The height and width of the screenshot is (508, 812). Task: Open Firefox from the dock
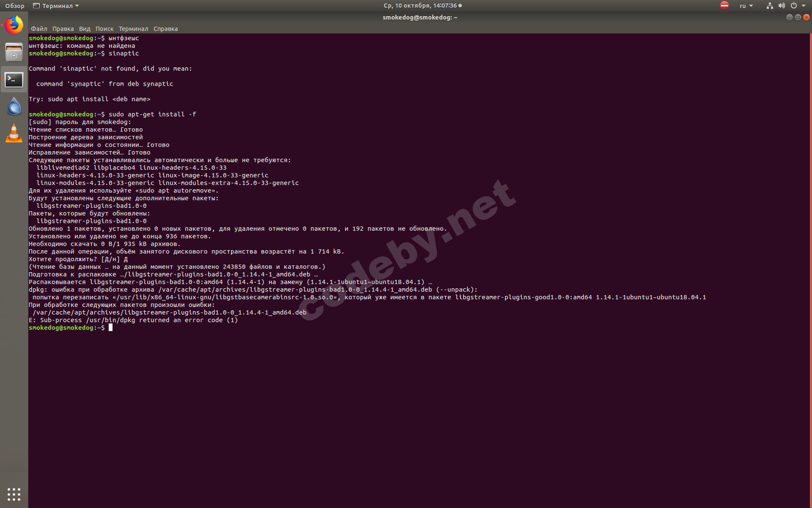(x=14, y=25)
